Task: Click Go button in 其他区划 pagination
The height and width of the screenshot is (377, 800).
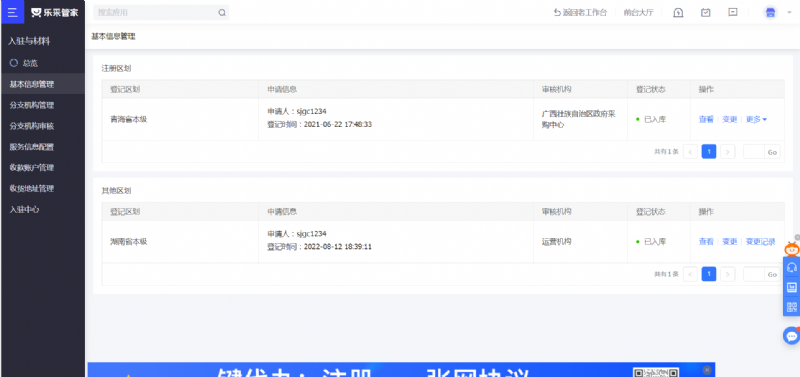Action: tap(772, 274)
